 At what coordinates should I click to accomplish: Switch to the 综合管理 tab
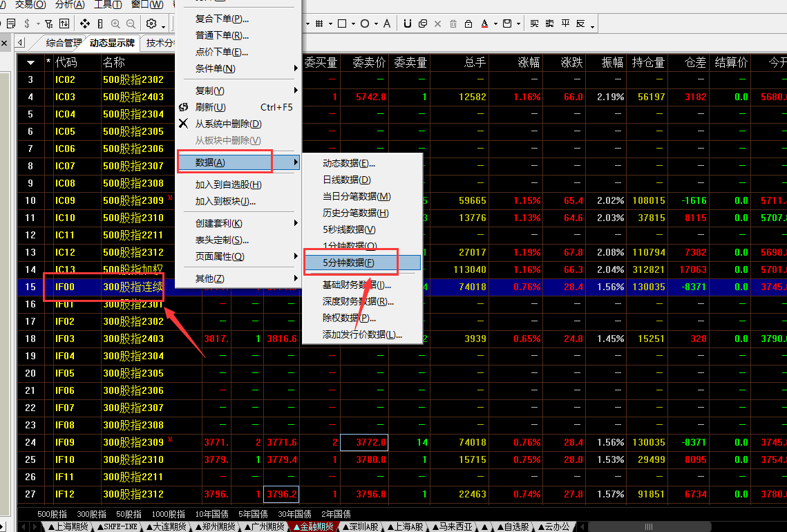coord(64,43)
